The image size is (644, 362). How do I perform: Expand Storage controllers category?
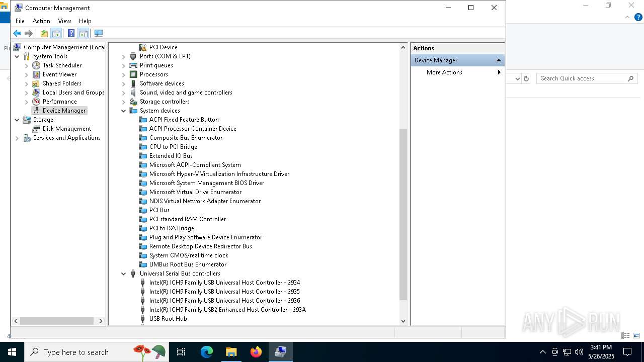[x=124, y=102]
